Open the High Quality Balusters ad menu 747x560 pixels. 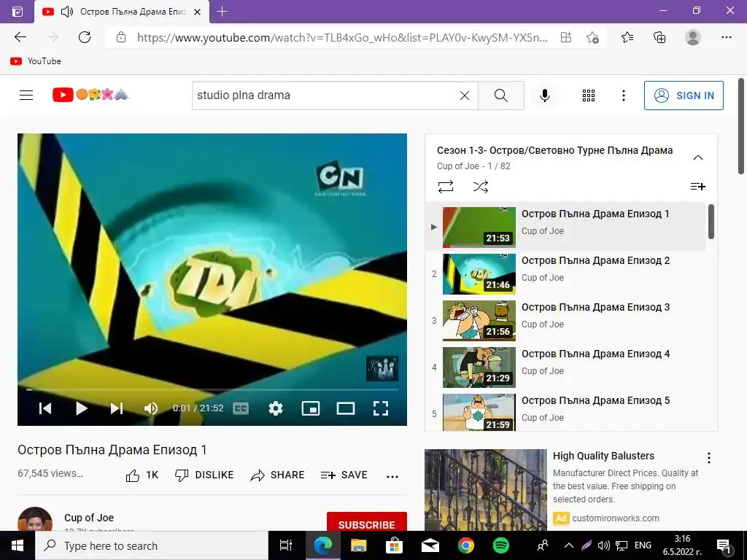pyautogui.click(x=709, y=458)
